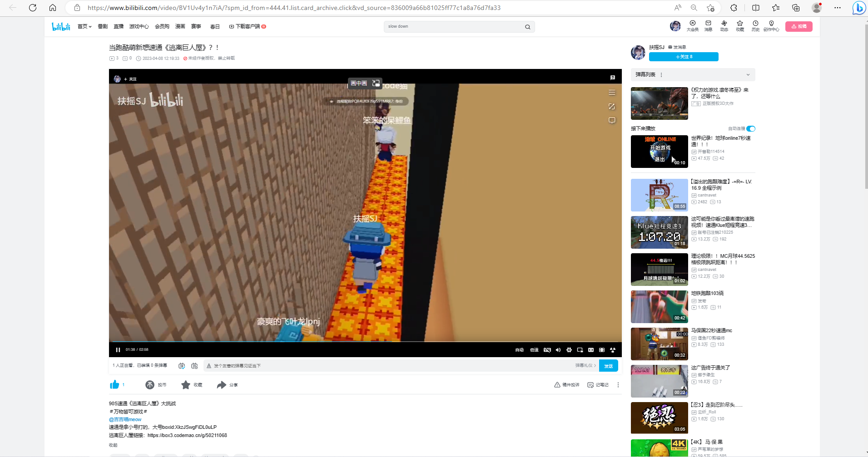Click 发消息 to message uploader
The image size is (868, 457).
677,47
